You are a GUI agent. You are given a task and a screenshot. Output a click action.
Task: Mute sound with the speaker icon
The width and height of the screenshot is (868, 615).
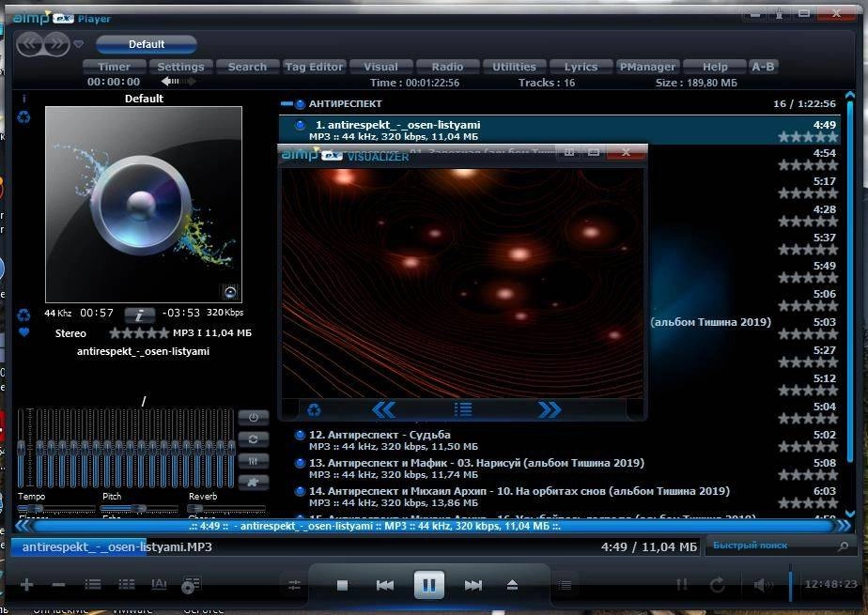pos(763,585)
